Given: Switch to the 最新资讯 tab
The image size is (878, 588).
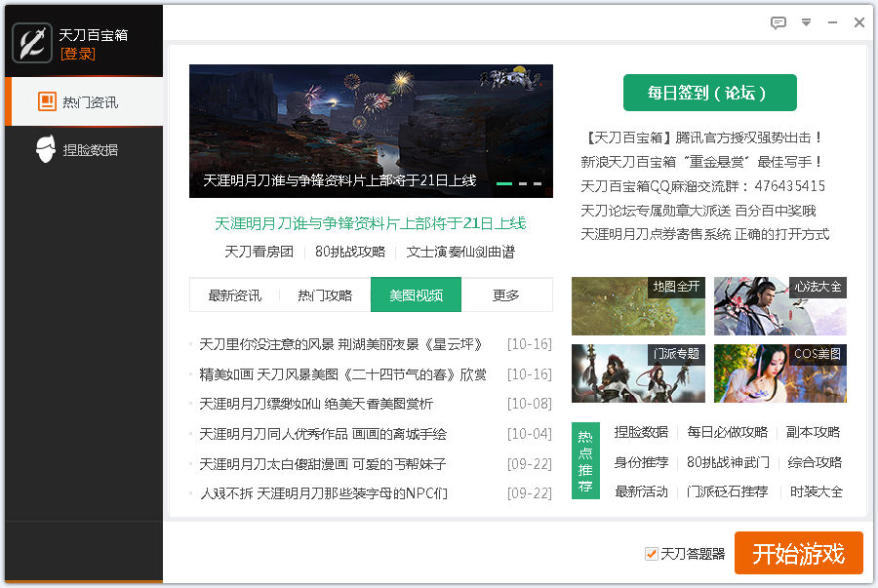Looking at the screenshot, I should [234, 295].
